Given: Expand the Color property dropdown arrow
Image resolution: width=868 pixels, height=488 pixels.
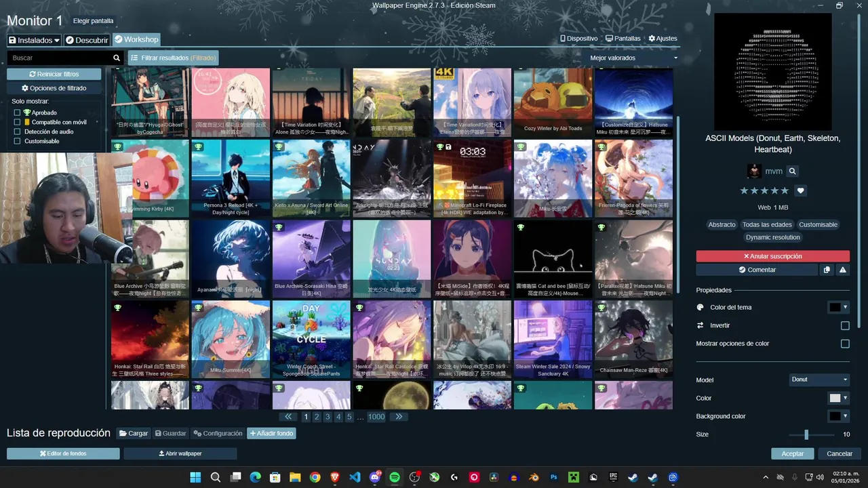Looking at the screenshot, I should (845, 398).
